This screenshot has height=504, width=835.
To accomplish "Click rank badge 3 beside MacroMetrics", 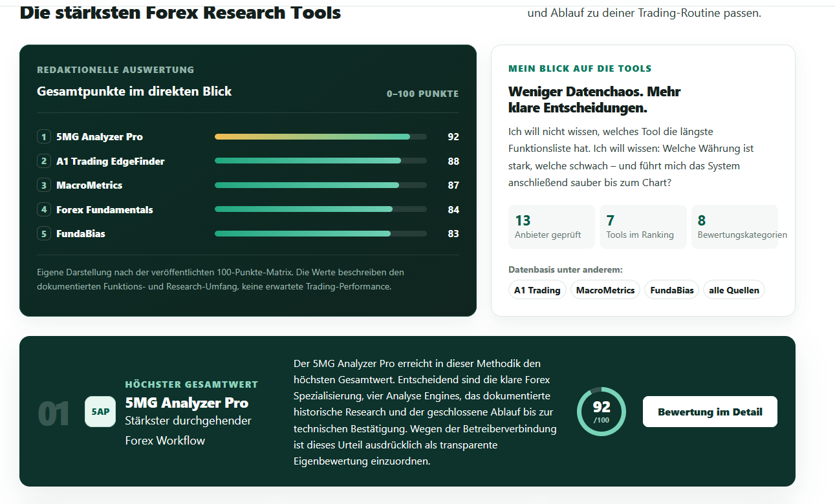I will 44,185.
